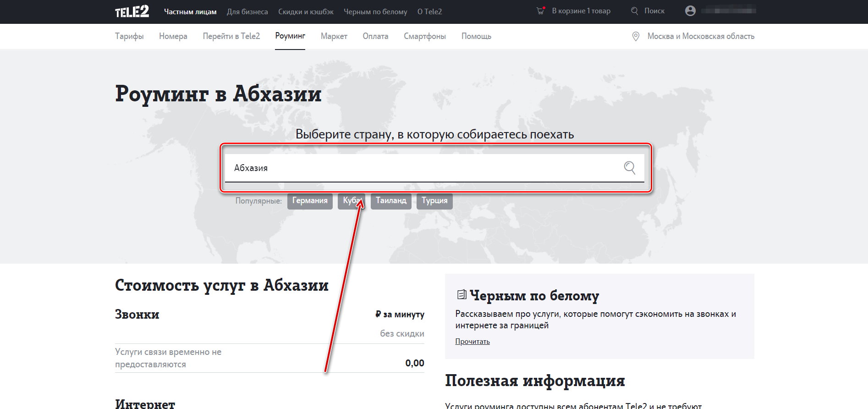Open Скидки и кэшбэк section
The height and width of the screenshot is (409, 868).
(x=306, y=11)
